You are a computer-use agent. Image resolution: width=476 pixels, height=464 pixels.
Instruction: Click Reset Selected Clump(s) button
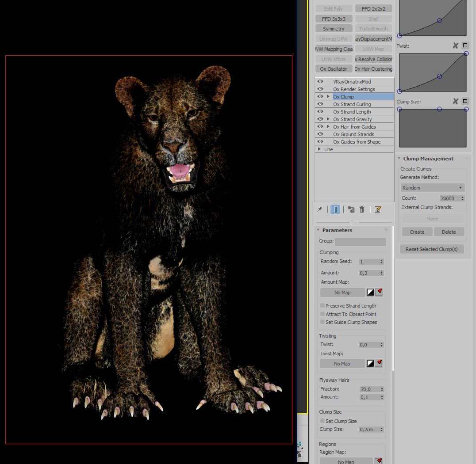coord(431,249)
